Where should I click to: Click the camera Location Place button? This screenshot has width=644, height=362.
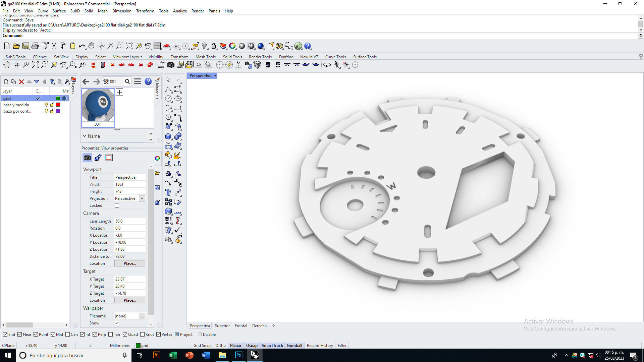130,263
